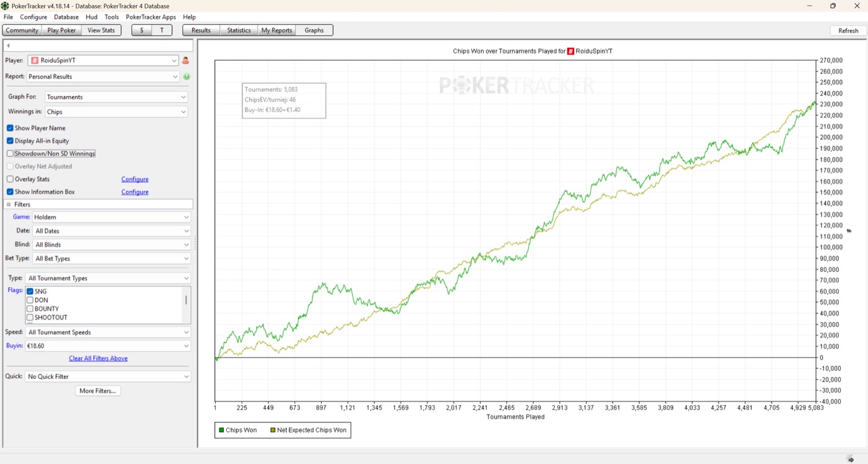Switch to the Community tab
Screen dimensions: 868x464
click(x=22, y=30)
